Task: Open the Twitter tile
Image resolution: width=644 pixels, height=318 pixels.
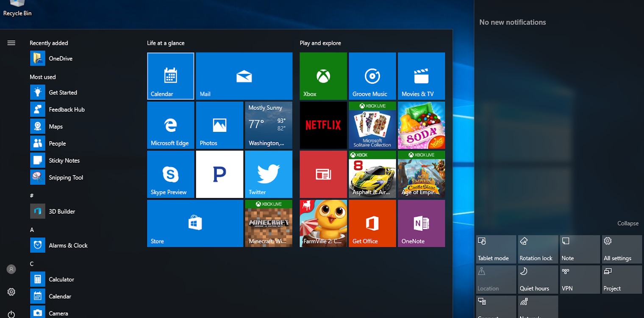Action: pyautogui.click(x=269, y=174)
